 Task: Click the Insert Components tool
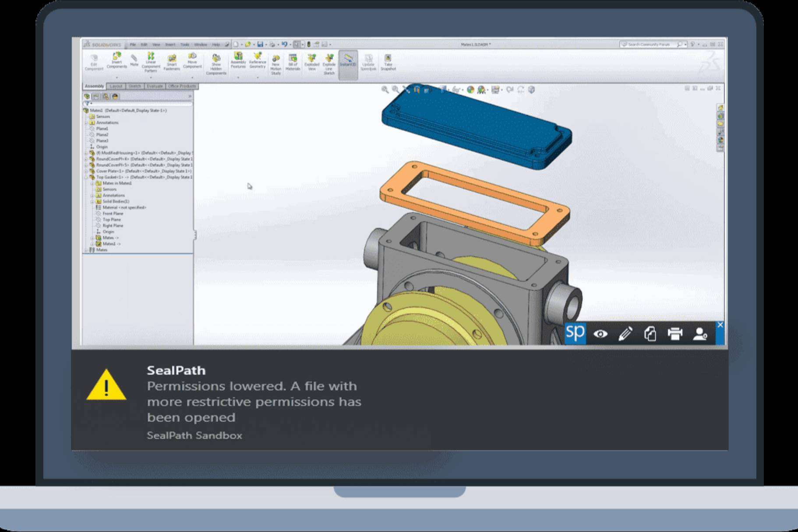pos(117,60)
